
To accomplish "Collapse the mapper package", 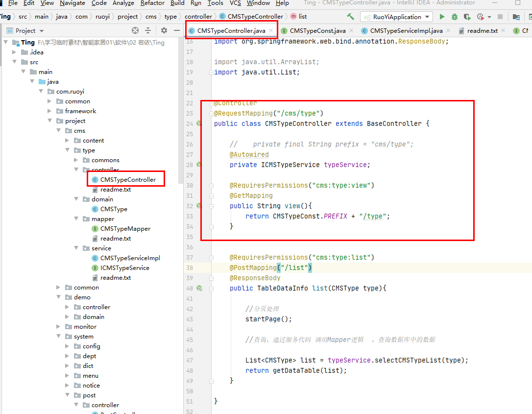I will (76, 219).
